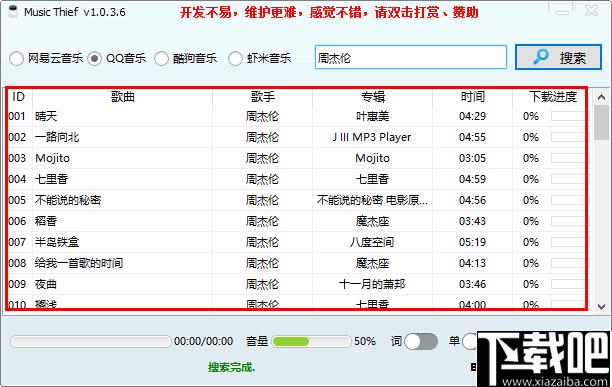The image size is (612, 387).
Task: Select song 夜曲 in row 009
Action: (x=46, y=284)
